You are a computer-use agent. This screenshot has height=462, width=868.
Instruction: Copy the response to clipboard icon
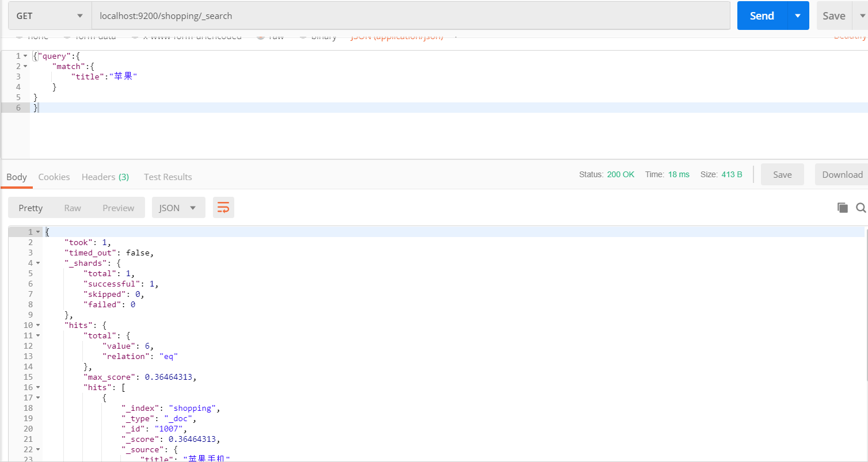[x=843, y=208]
